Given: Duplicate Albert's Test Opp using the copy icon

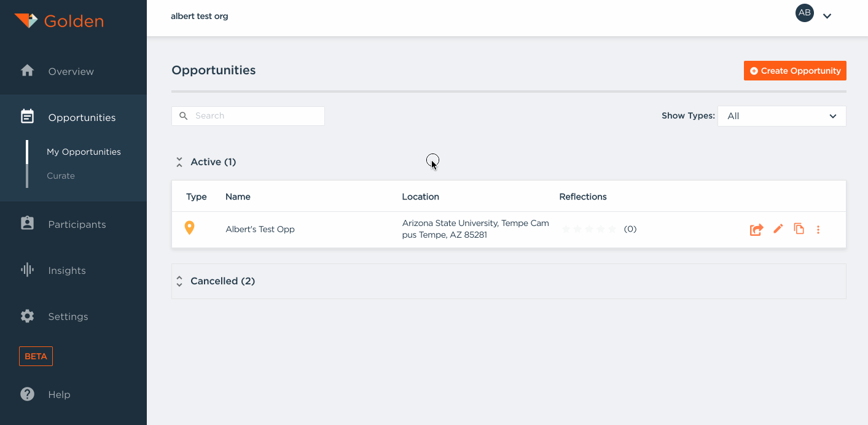Looking at the screenshot, I should click(799, 228).
